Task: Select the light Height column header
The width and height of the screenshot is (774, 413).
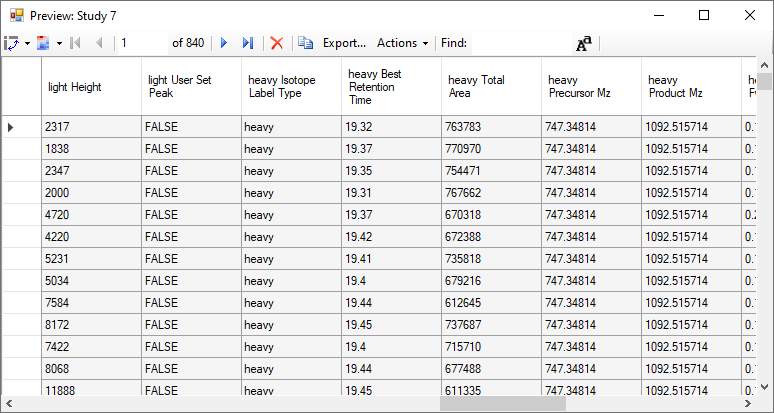Action: click(91, 87)
